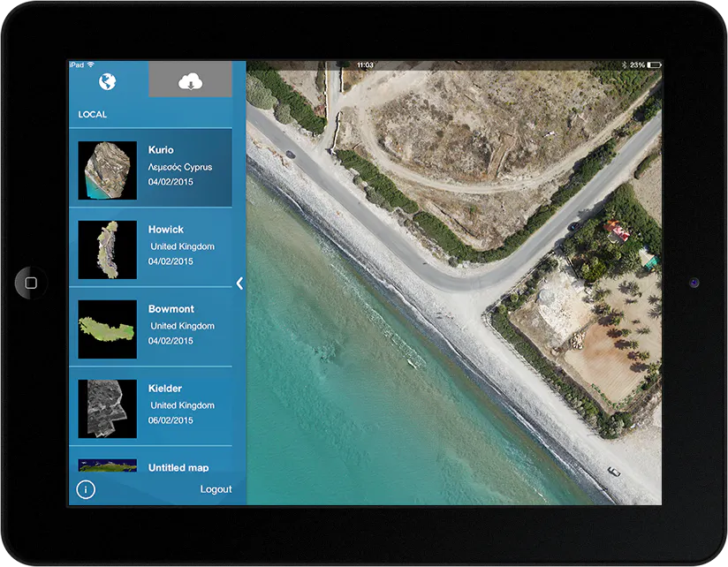Viewport: 728px width, 567px height.
Task: Click the LOCAL section heading
Action: (x=93, y=114)
